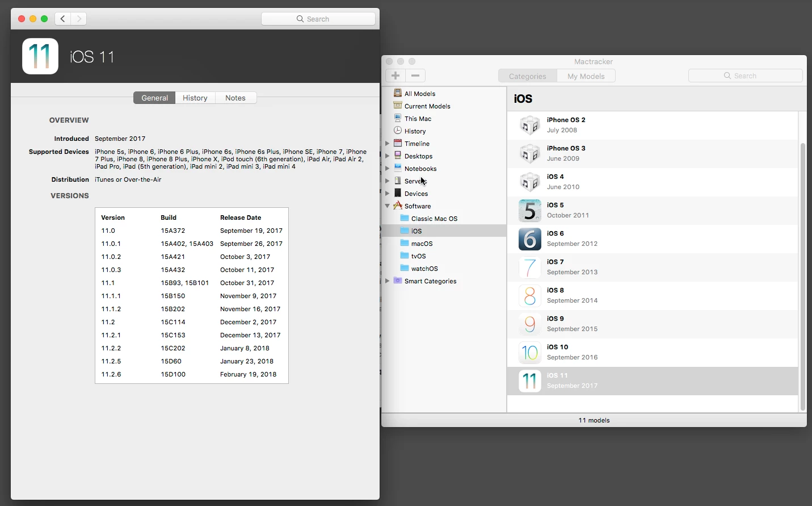Click the Introduced value September 2017
This screenshot has width=812, height=506.
120,139
